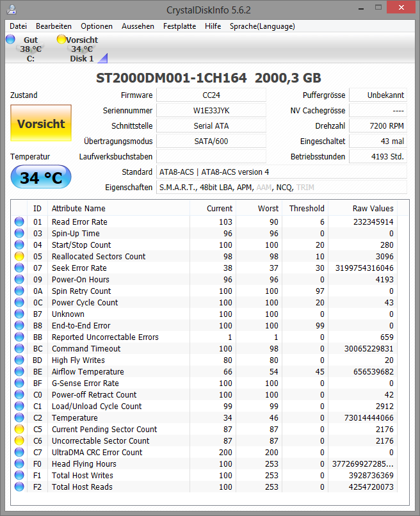Click the blue status icon for C2 Temperature
This screenshot has height=516, width=420.
[19, 417]
